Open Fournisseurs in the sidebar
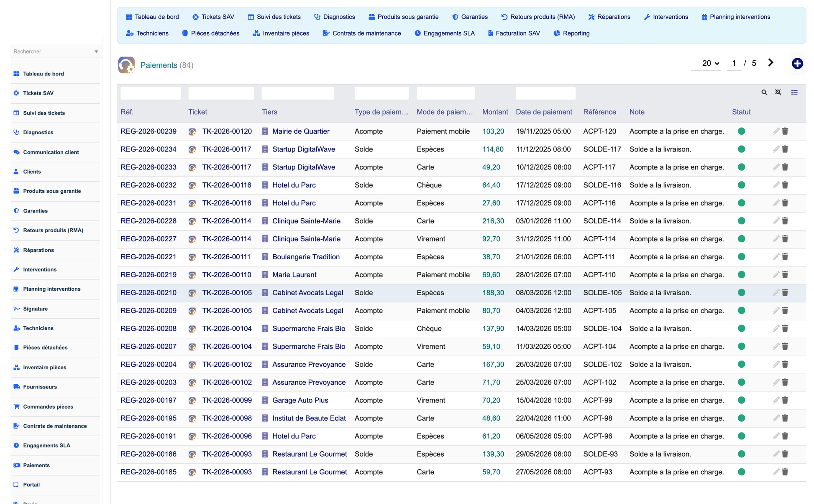Screen dimensions: 814x504 click(x=40, y=387)
